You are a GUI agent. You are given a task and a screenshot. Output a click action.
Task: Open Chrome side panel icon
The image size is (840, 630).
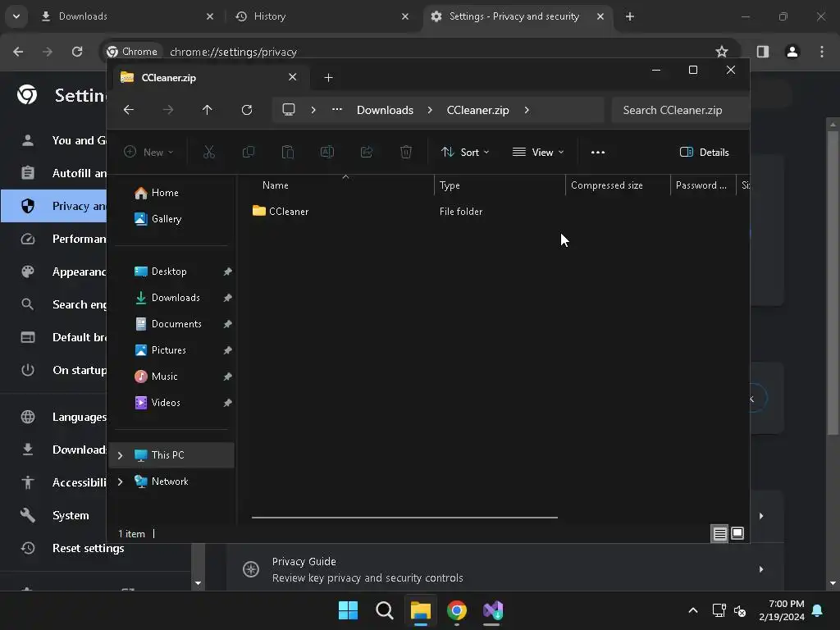[763, 52]
